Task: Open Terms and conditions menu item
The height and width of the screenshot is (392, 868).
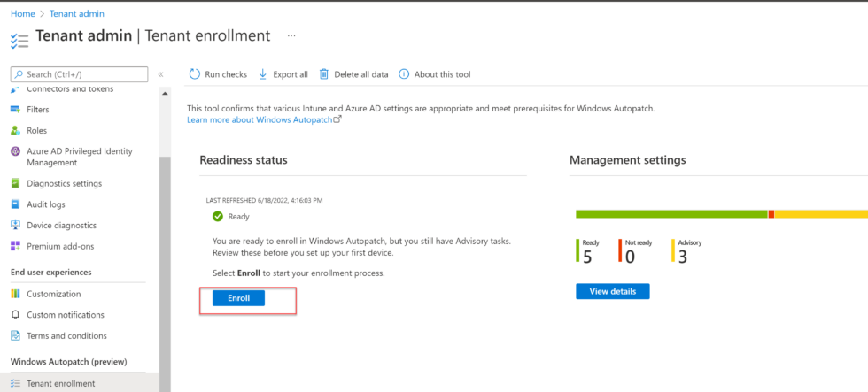Action: tap(67, 335)
